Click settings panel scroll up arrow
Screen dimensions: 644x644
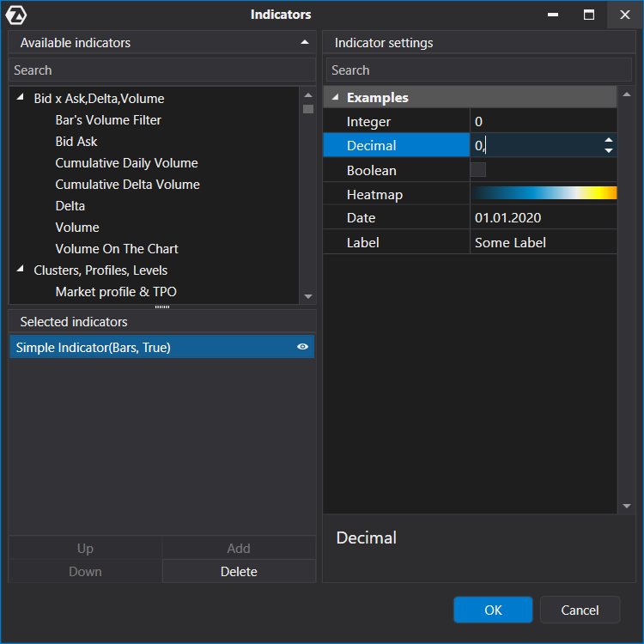626,94
